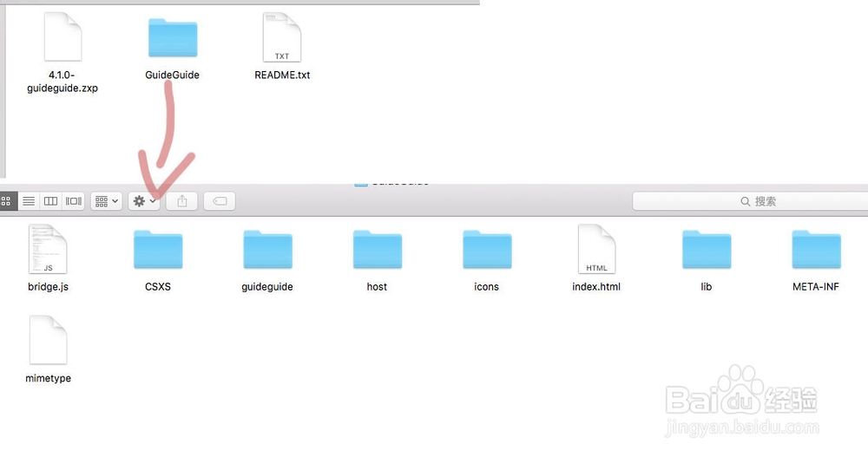Open the META-INF folder
This screenshot has width=868, height=457.
(816, 250)
